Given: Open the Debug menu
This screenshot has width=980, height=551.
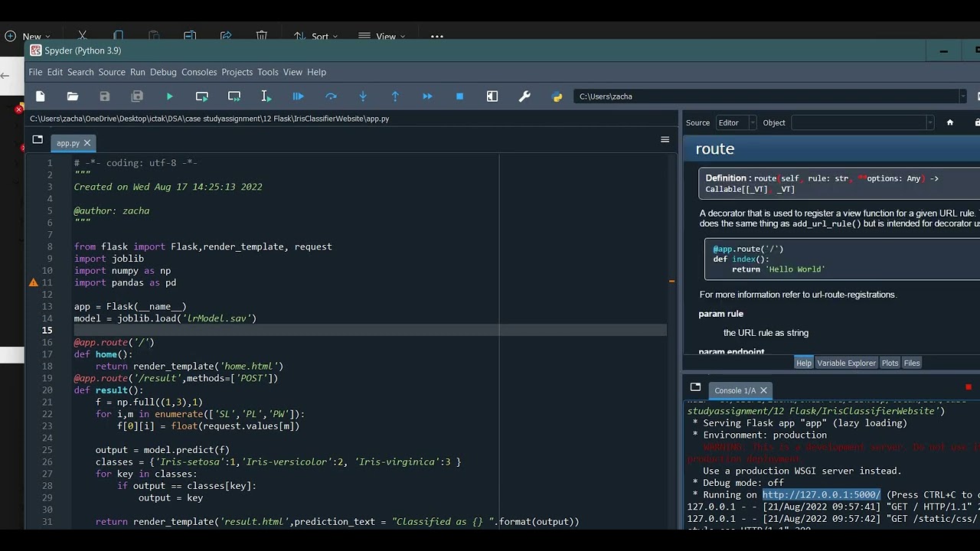Looking at the screenshot, I should (163, 72).
